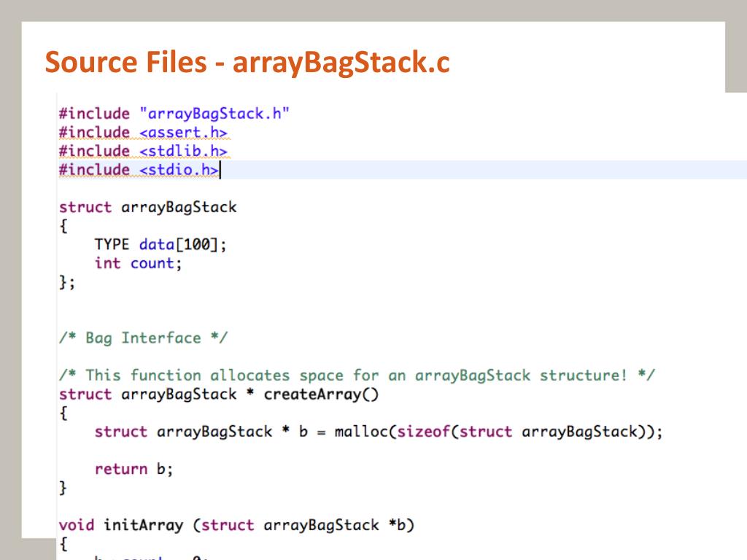Click the 'return b;' statement
747x560 pixels.
(133, 469)
